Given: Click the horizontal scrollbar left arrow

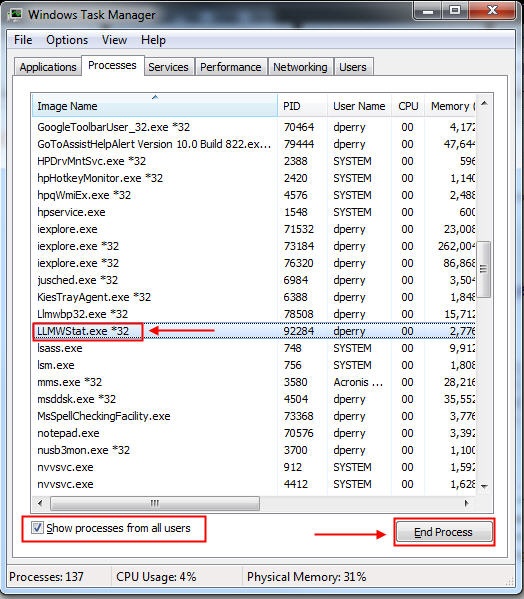Looking at the screenshot, I should 40,503.
